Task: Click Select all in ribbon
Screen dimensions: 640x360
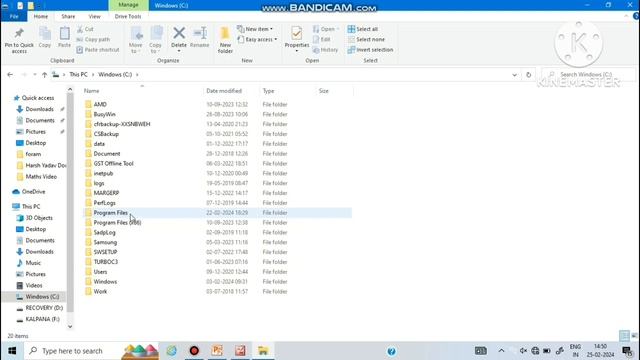Action: 363,29
